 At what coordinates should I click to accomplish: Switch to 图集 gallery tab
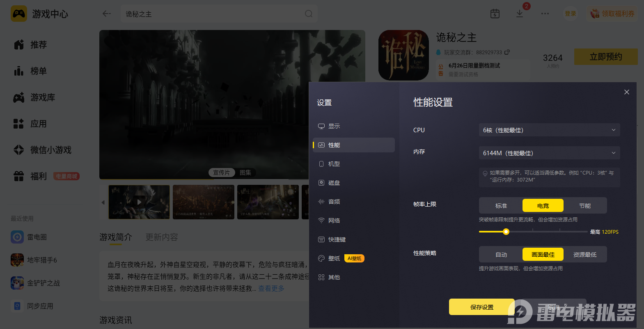point(245,173)
